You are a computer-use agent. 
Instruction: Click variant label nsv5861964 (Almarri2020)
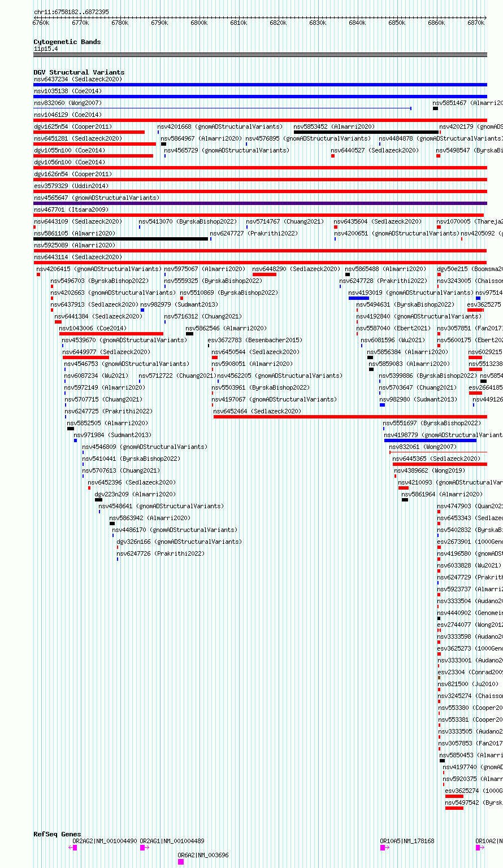click(443, 494)
